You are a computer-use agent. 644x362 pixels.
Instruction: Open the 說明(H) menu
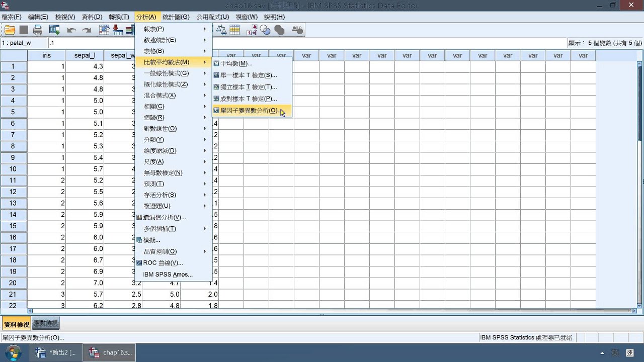(x=274, y=17)
